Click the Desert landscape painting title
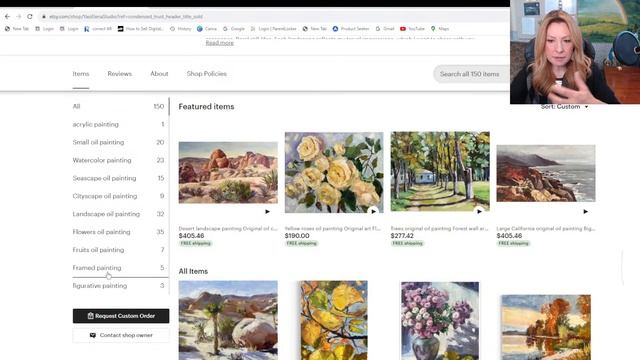 coord(228,229)
